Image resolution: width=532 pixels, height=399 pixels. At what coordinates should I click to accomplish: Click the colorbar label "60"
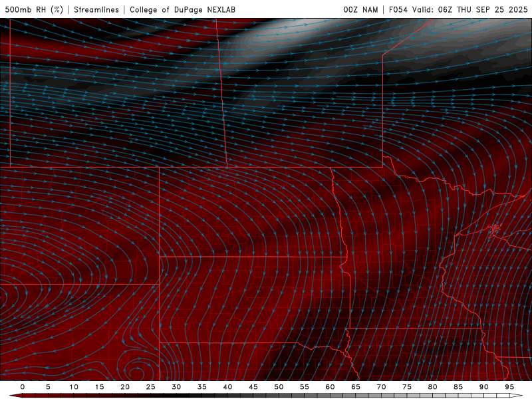click(x=330, y=387)
